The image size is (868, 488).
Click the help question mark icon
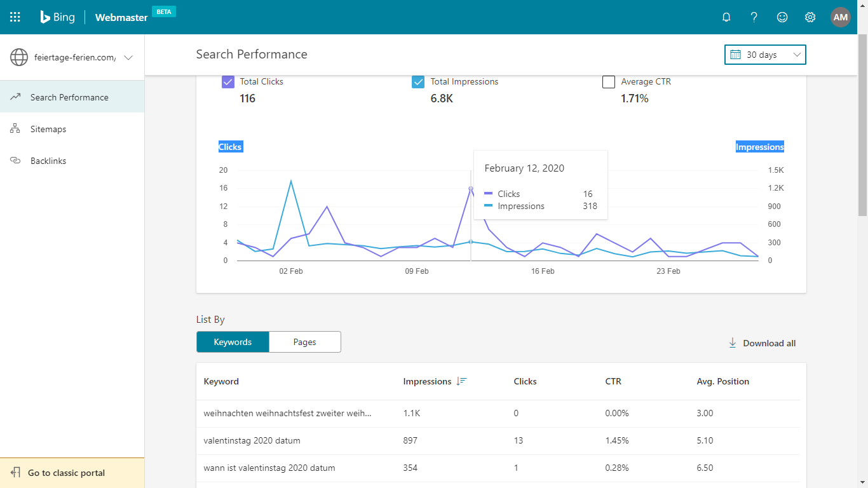coord(754,17)
